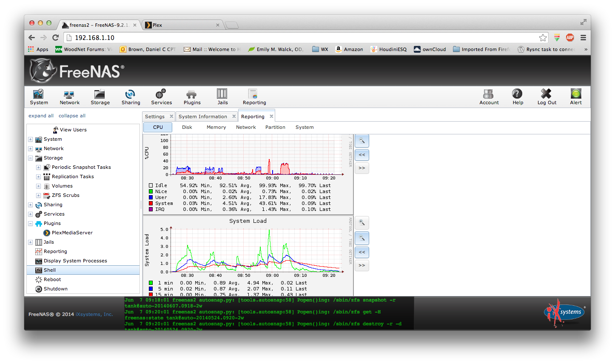Viewport: 615px width, 364px height.
Task: Click the System legend red swatch
Action: tap(151, 203)
